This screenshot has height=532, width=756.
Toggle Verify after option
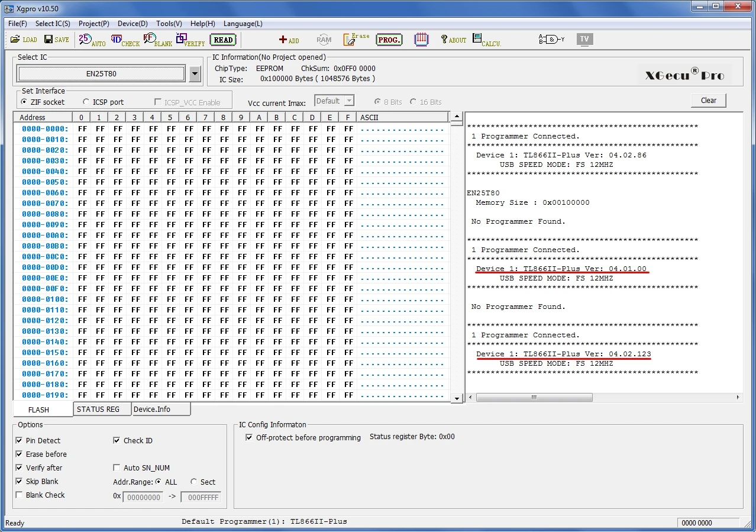[x=38, y=467]
